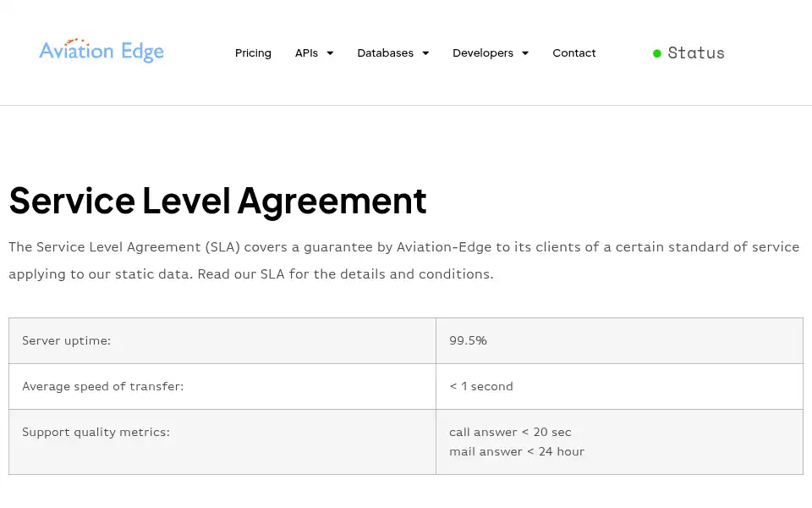Screen dimensions: 812x508
Task: Select the 'call answer < 20 sec' text
Action: (x=510, y=432)
